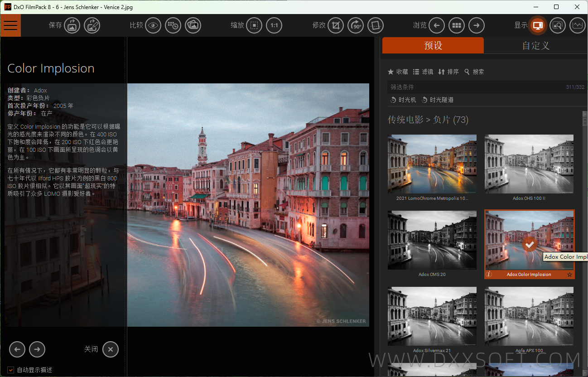
Task: Select the Adox CMS 20 preset thumbnail
Action: click(x=432, y=240)
